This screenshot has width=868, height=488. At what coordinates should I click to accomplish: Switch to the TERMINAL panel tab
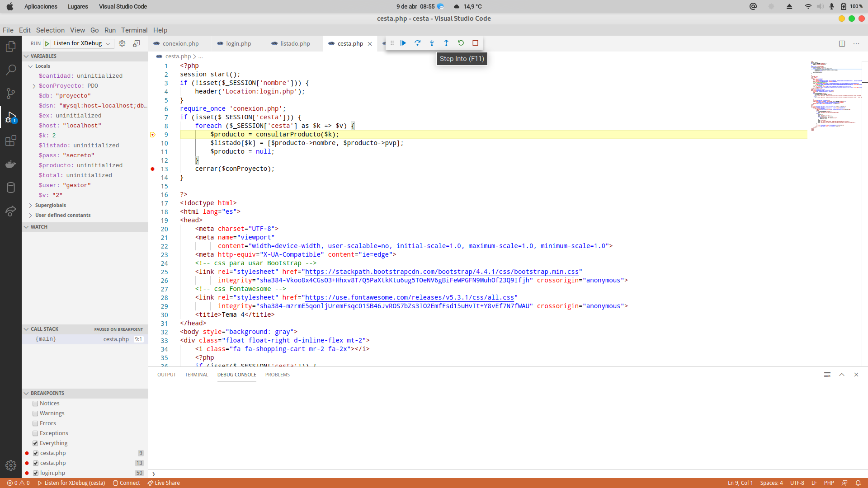(196, 375)
